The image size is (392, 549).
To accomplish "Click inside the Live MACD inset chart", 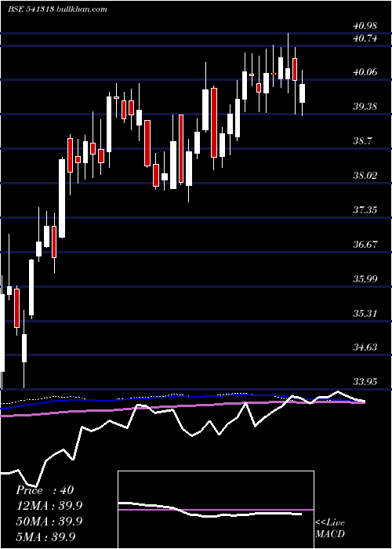I will pos(216,510).
